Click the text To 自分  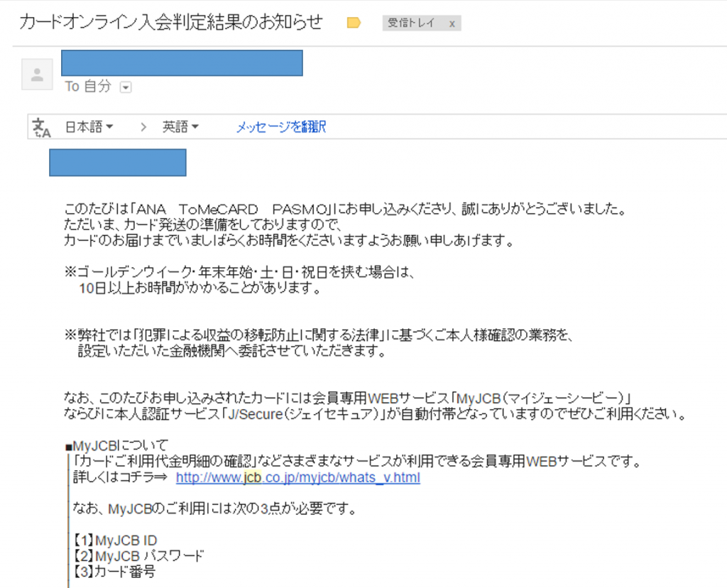tap(88, 86)
